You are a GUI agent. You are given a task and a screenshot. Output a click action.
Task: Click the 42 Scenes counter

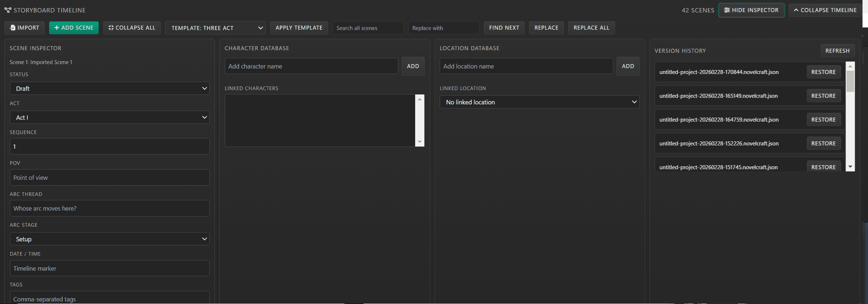[x=698, y=10]
